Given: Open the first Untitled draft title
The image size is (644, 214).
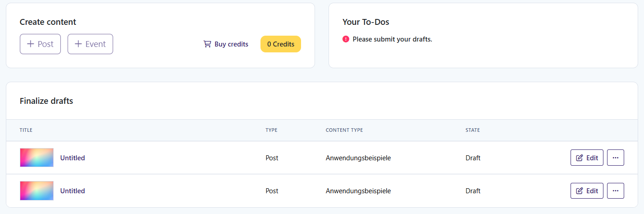Looking at the screenshot, I should [73, 158].
